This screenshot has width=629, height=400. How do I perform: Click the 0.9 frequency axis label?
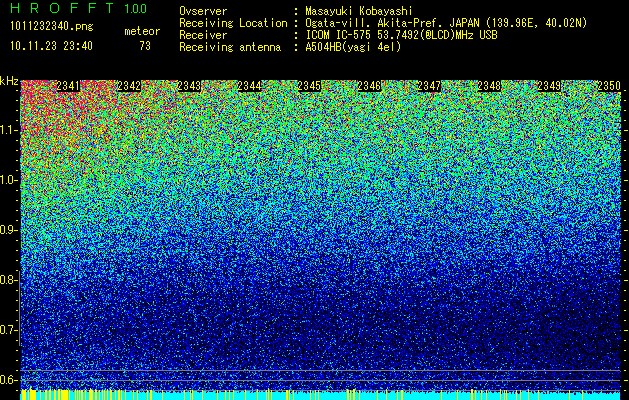(x=8, y=230)
